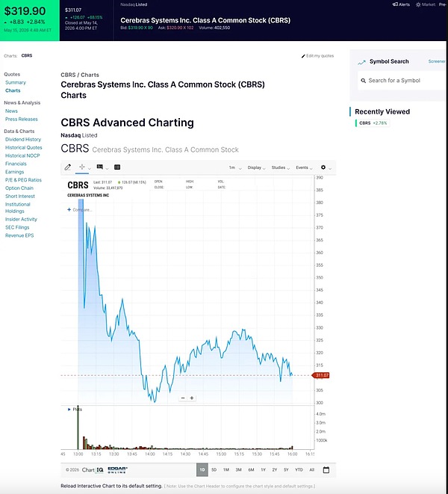Open the Charts sidebar link
Viewport: 448px width, 494px height.
coord(13,90)
